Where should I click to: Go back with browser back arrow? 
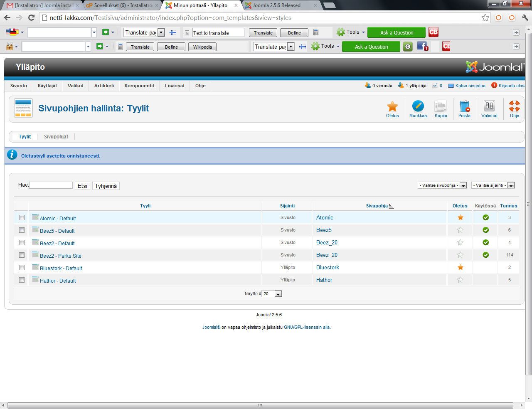coord(7,17)
